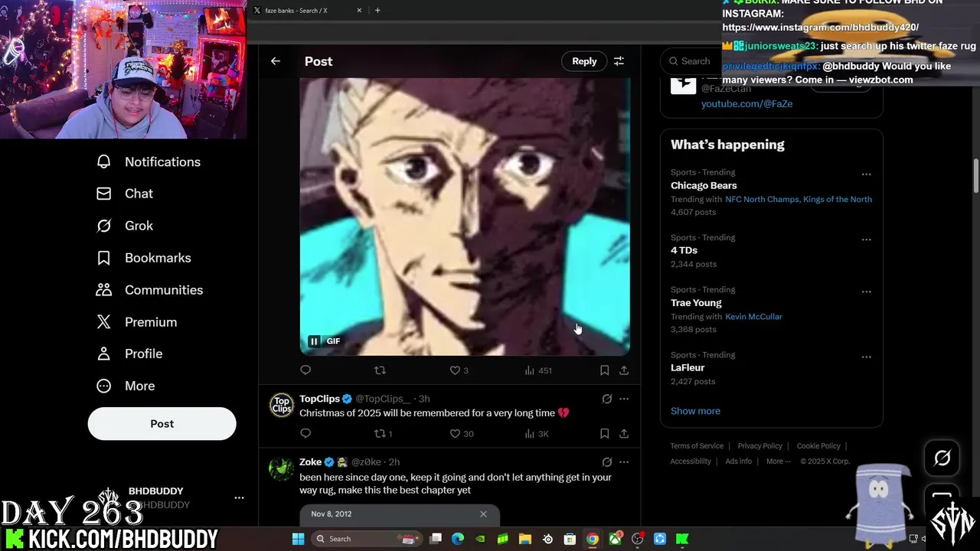
Task: Expand the footer More menu
Action: coord(779,461)
